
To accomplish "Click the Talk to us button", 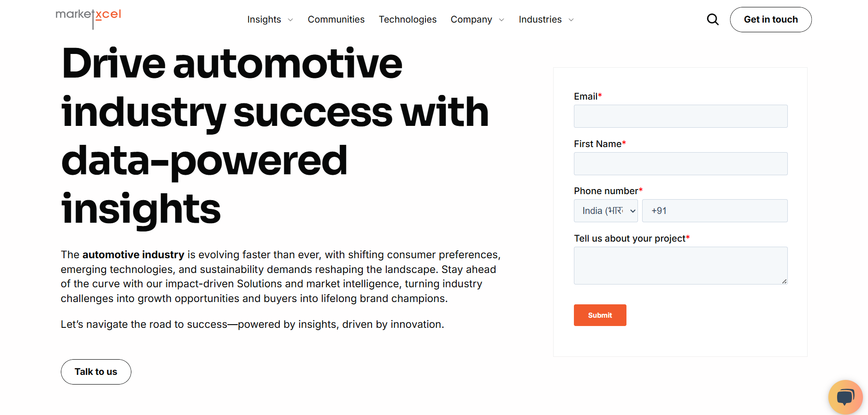I will (95, 372).
